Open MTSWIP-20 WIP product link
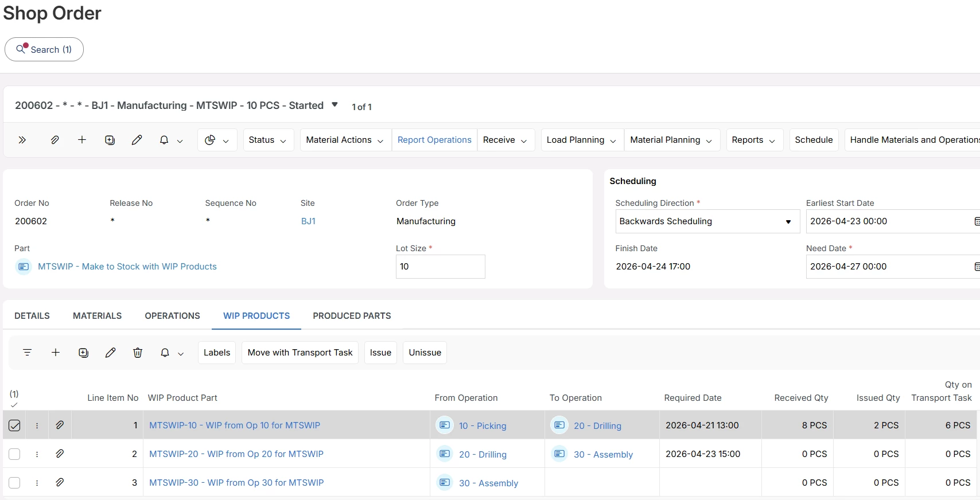The height and width of the screenshot is (500, 980). (236, 454)
